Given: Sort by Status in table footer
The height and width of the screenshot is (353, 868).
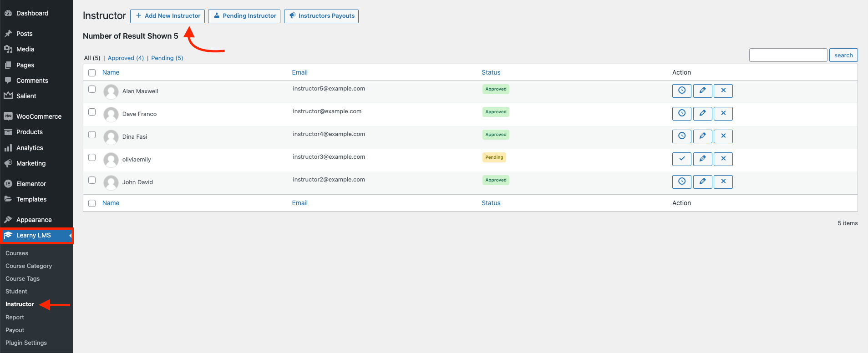Looking at the screenshot, I should 491,203.
